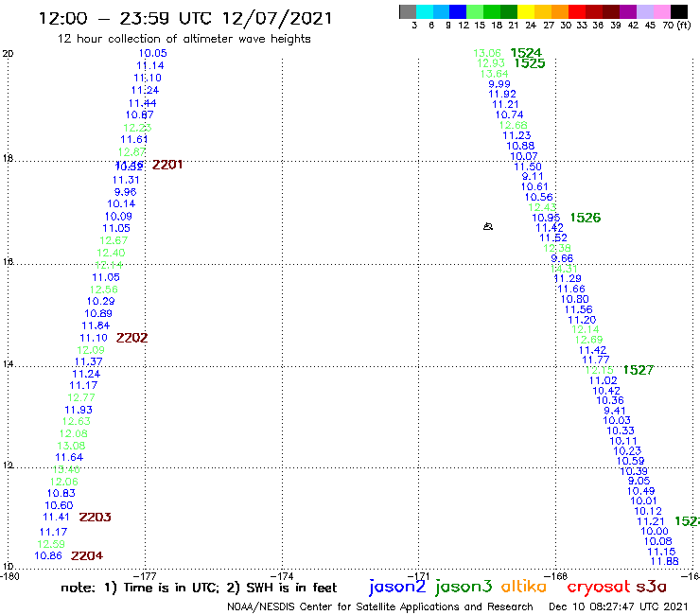
Task: Click the cyan swatch in the wave height legend
Action: (425, 11)
